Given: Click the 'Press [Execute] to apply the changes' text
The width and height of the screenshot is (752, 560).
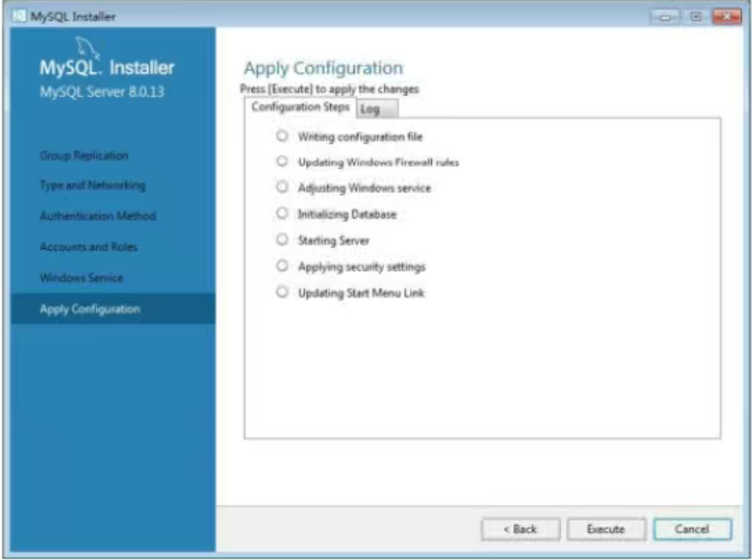Looking at the screenshot, I should tap(330, 89).
